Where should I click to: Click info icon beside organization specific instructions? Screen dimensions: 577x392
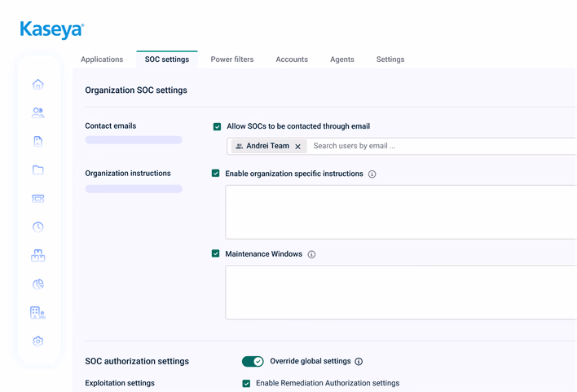372,174
